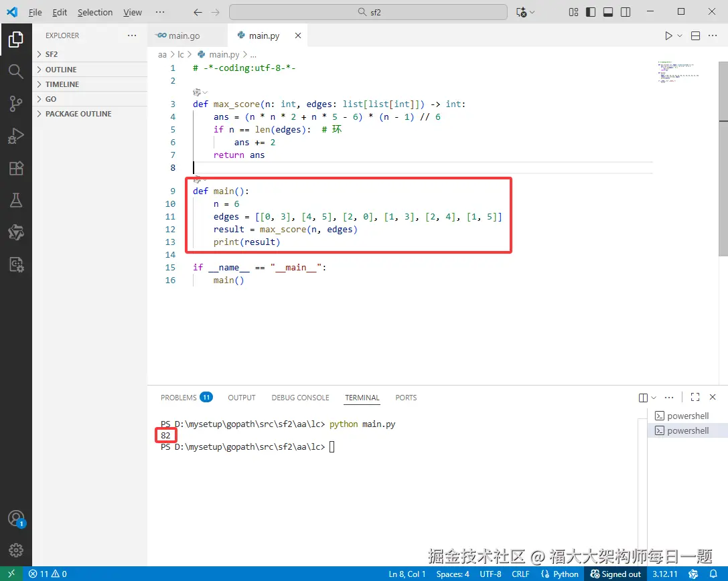
Task: Click the editor vertical scrollbar
Action: tap(723, 159)
